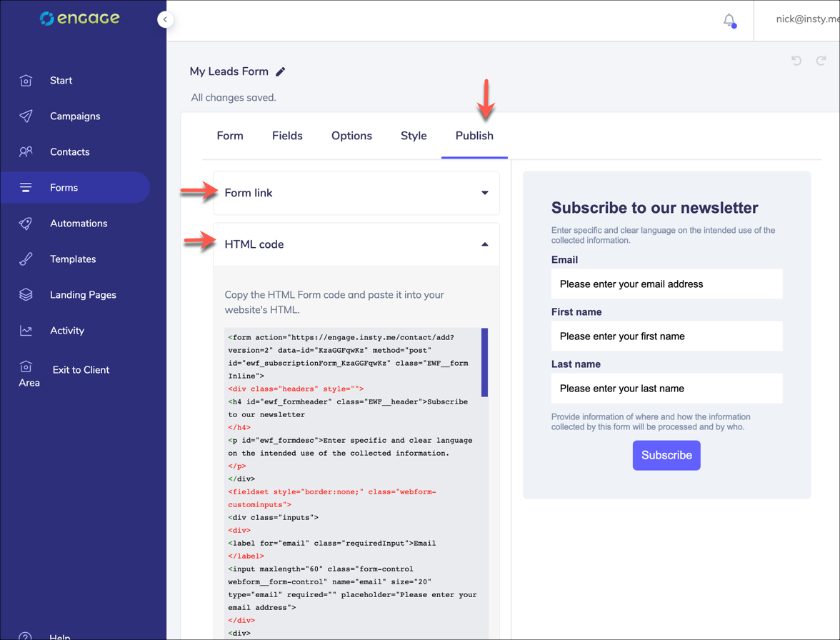Click the HTML code heading
This screenshot has width=840, height=640.
254,244
